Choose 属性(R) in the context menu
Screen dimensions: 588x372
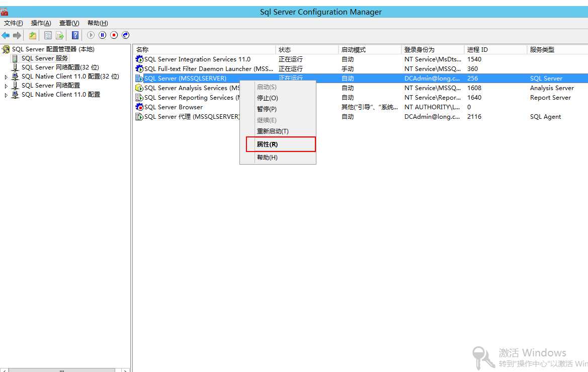[x=281, y=144]
